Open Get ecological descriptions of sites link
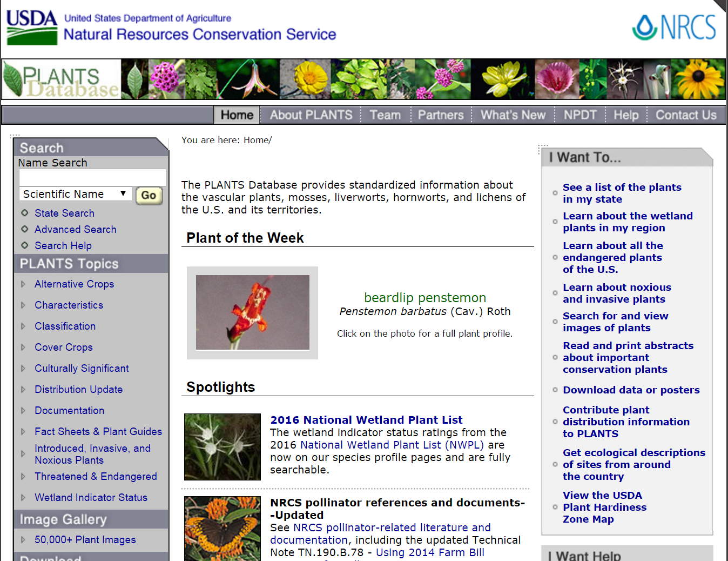The image size is (728, 561). pyautogui.click(x=634, y=465)
